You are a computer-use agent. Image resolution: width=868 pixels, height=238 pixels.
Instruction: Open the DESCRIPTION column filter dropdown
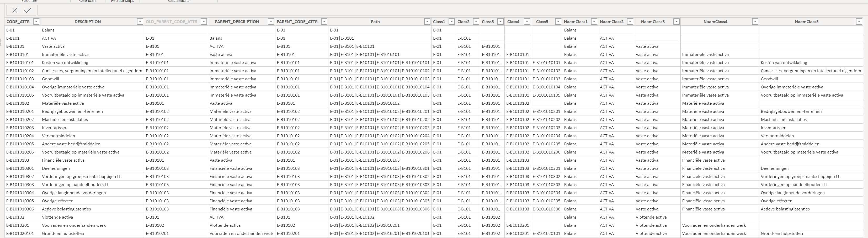pyautogui.click(x=140, y=22)
